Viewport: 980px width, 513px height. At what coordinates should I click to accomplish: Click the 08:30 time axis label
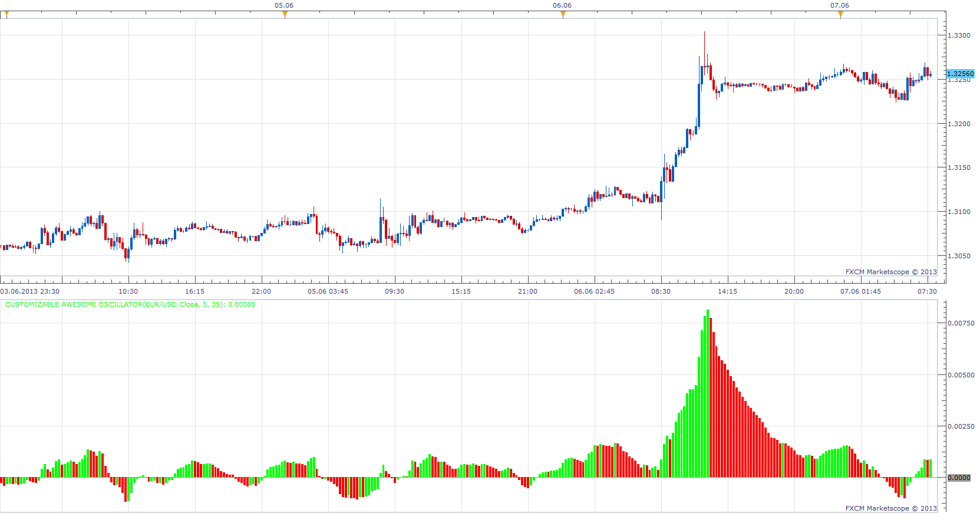(x=661, y=291)
